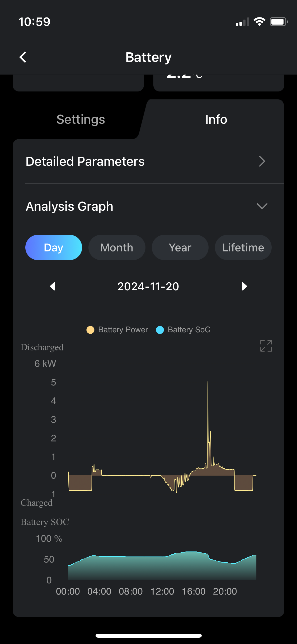Viewport: 297px width, 644px height.
Task: Select the Day time range
Action: 54,247
